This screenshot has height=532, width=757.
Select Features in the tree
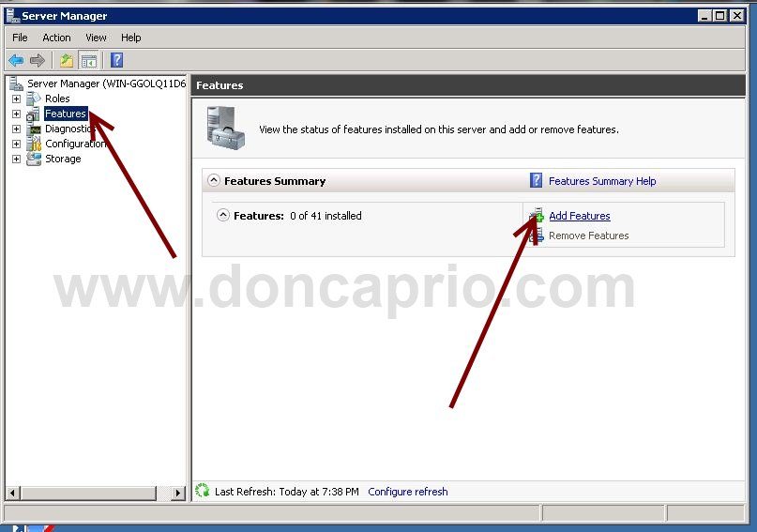click(66, 114)
